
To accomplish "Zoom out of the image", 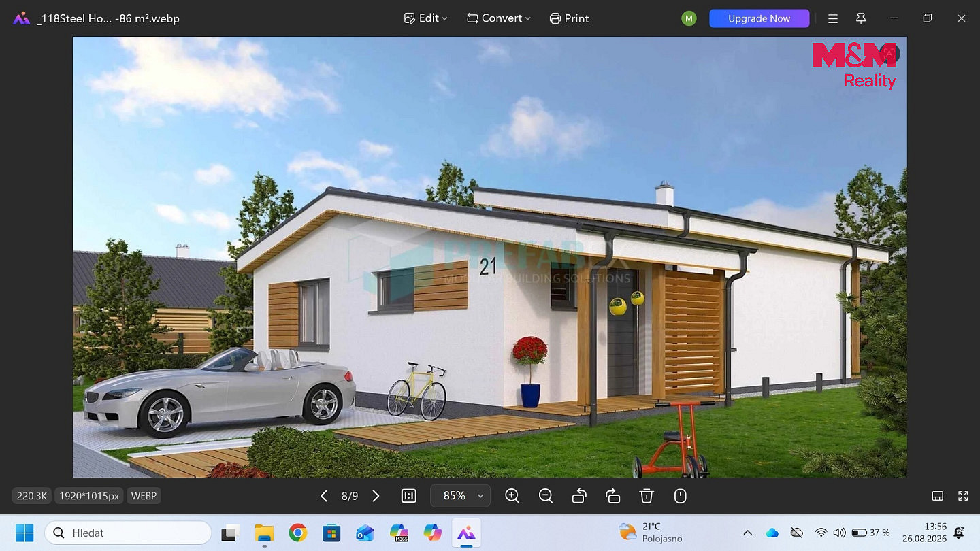I will click(x=546, y=496).
